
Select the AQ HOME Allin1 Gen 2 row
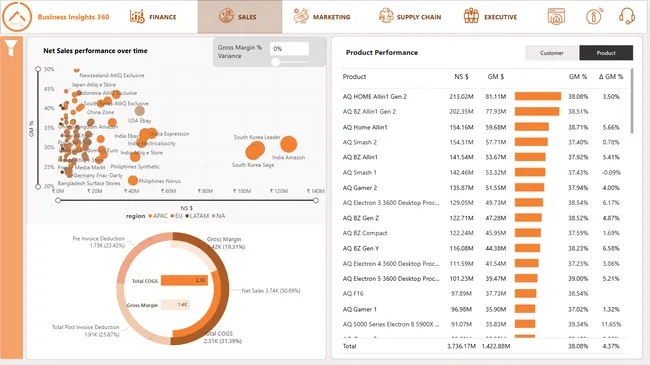[484, 97]
